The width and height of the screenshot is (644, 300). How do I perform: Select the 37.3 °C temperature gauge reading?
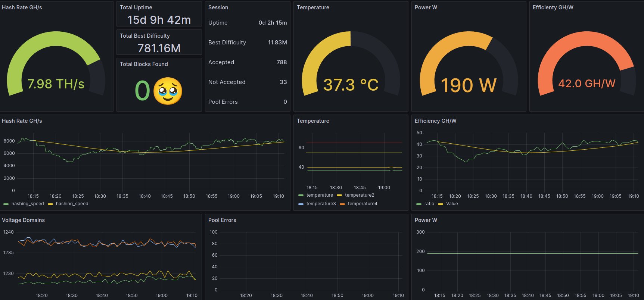(x=351, y=85)
